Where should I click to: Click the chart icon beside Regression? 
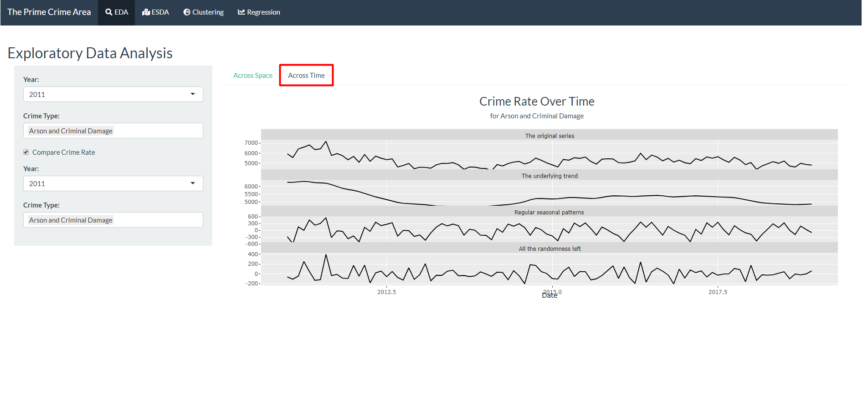[241, 12]
